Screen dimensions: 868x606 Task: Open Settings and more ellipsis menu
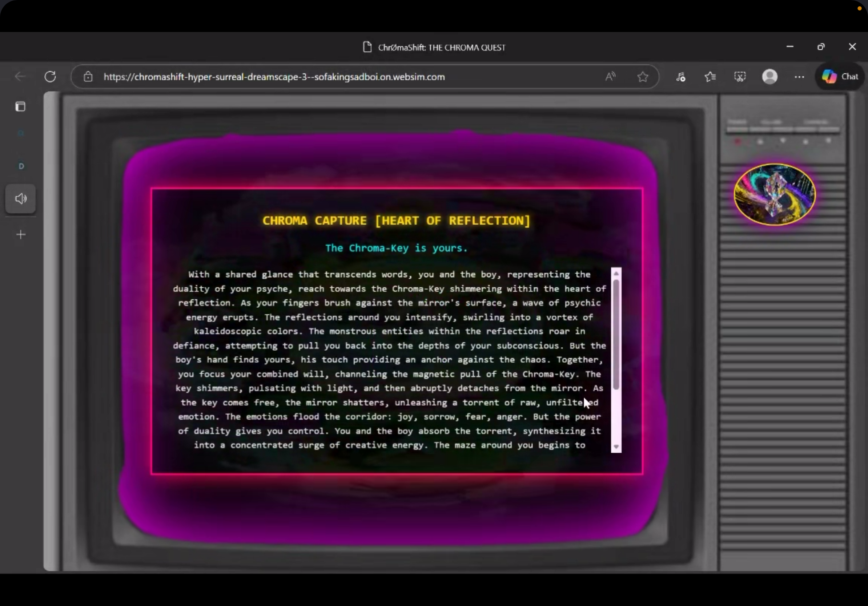(x=799, y=77)
